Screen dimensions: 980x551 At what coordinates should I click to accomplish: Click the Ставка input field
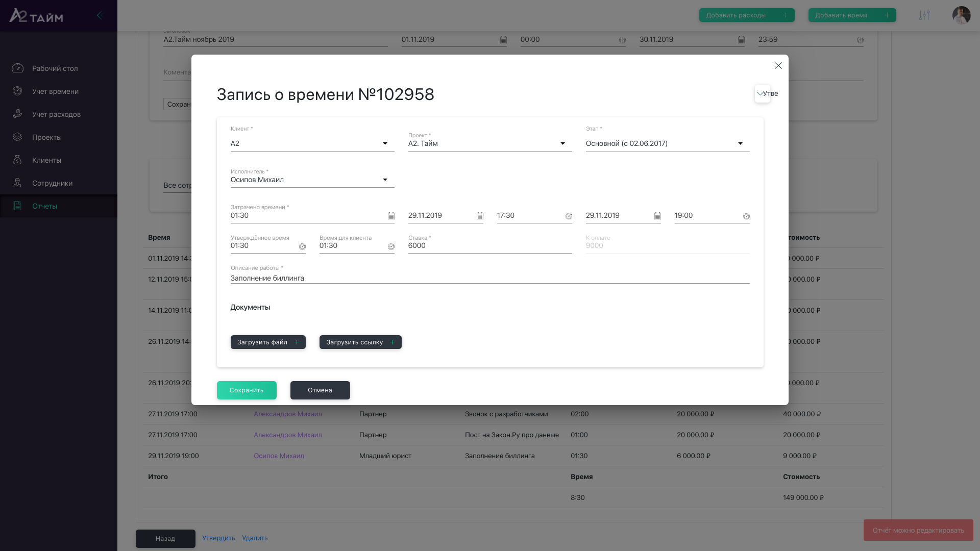pos(489,246)
